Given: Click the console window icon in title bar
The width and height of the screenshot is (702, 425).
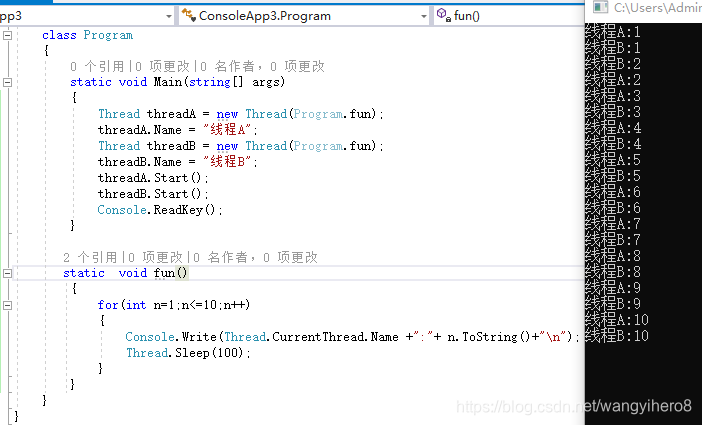Looking at the screenshot, I should pos(600,7).
